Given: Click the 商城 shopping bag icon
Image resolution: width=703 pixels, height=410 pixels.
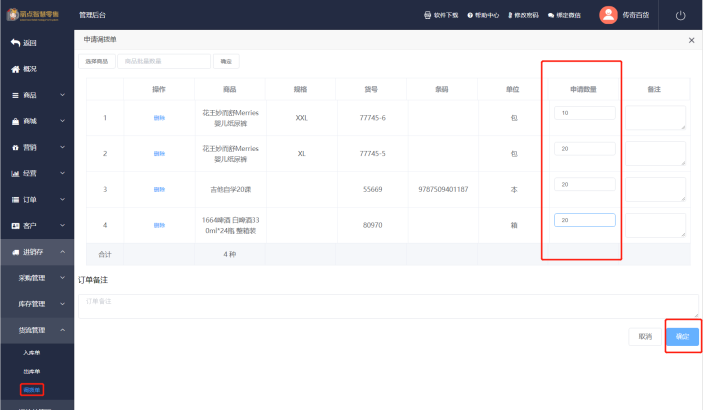Looking at the screenshot, I should pos(15,121).
